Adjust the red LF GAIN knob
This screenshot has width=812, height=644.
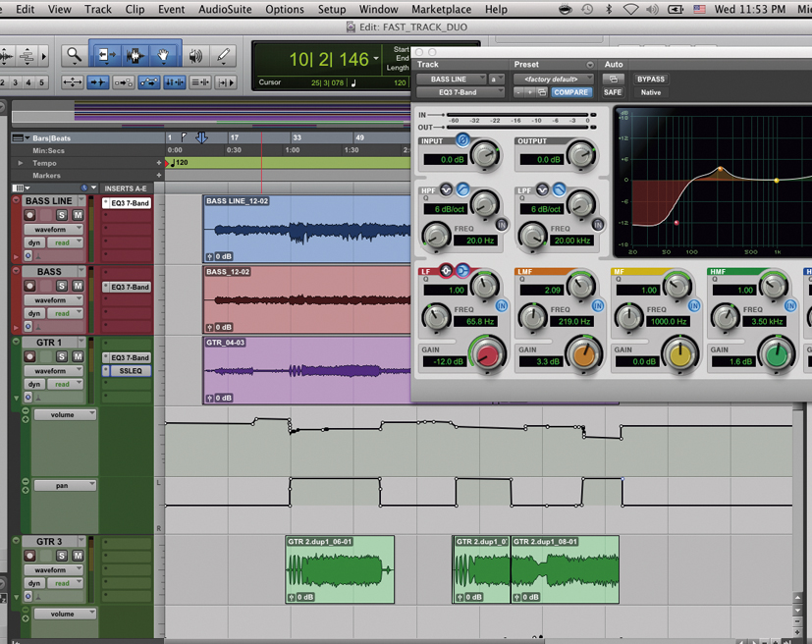pyautogui.click(x=487, y=354)
